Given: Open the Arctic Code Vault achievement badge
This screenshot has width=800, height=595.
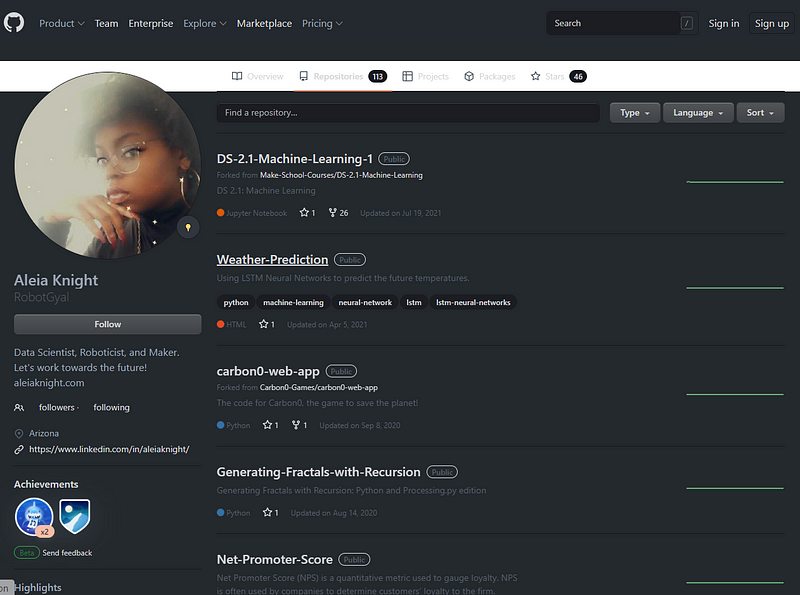Looking at the screenshot, I should point(74,516).
